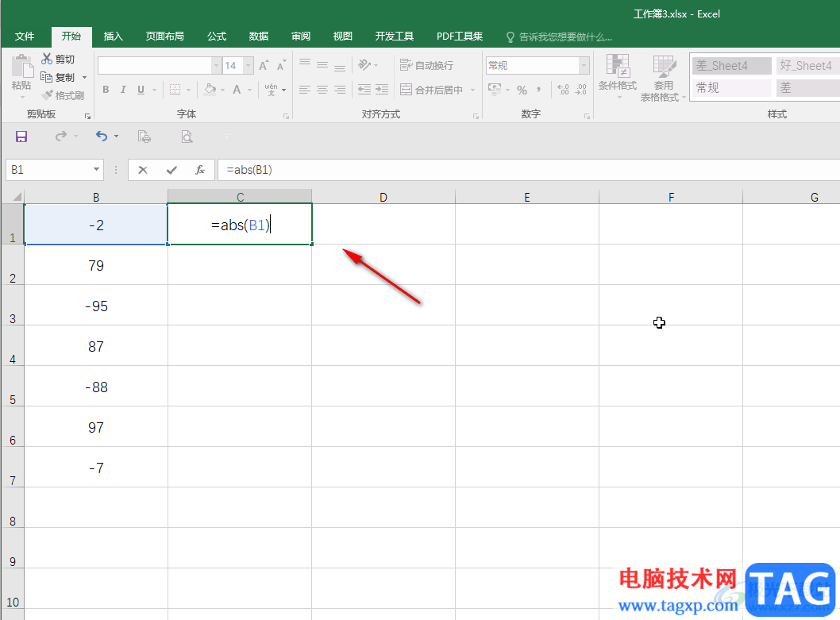The width and height of the screenshot is (840, 620).
Task: Click the Undo arrow
Action: point(102,136)
